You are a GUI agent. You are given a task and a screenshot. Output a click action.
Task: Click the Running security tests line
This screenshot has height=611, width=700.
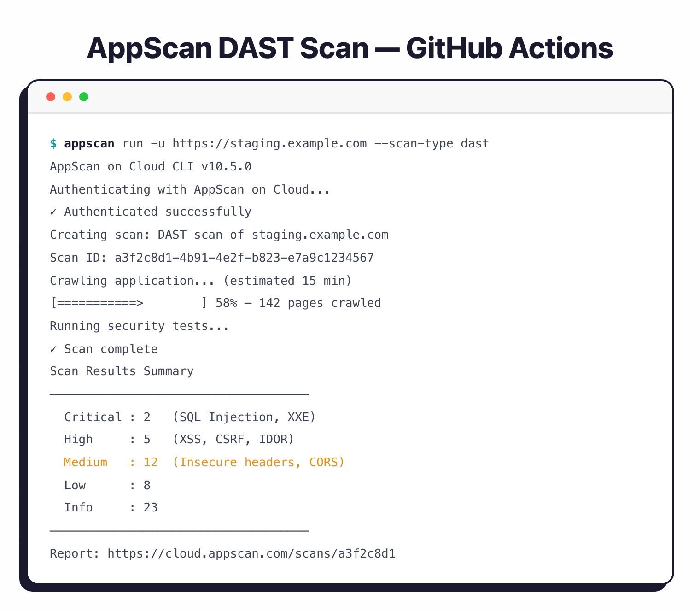(139, 326)
